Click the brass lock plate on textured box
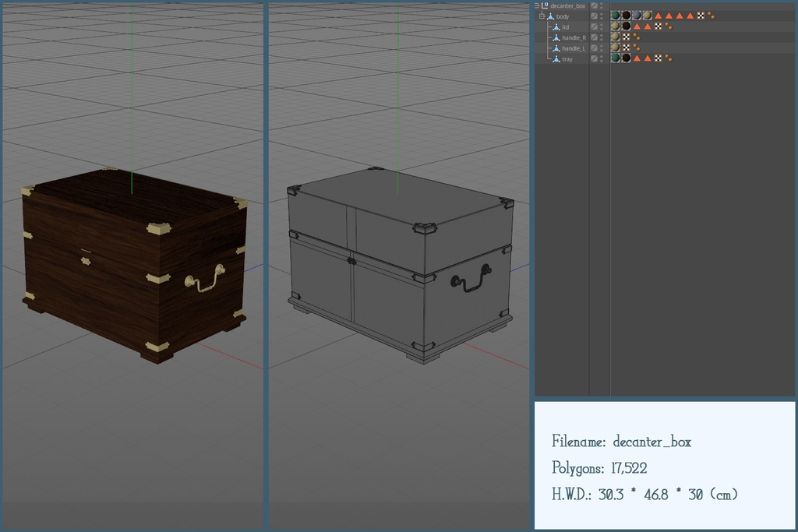Image resolution: width=798 pixels, height=532 pixels. [86, 262]
